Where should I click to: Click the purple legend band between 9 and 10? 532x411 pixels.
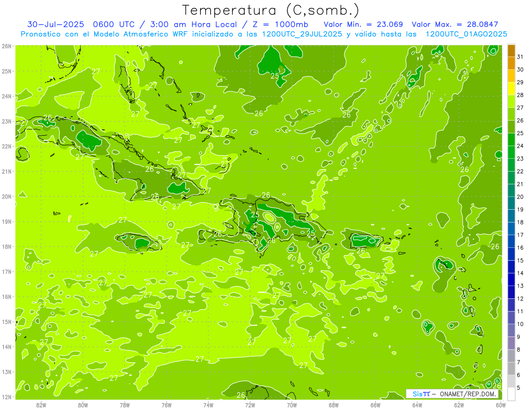[x=511, y=330]
